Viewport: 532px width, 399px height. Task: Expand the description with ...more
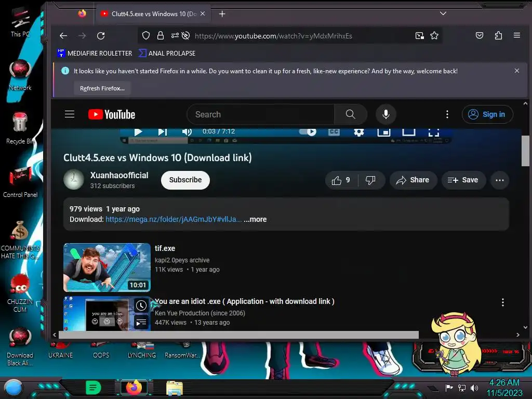tap(255, 220)
